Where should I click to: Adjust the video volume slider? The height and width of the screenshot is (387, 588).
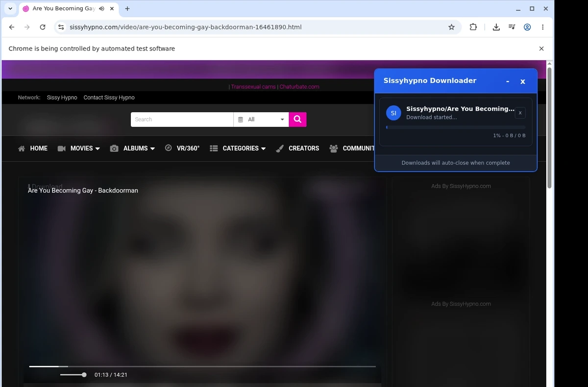point(73,375)
